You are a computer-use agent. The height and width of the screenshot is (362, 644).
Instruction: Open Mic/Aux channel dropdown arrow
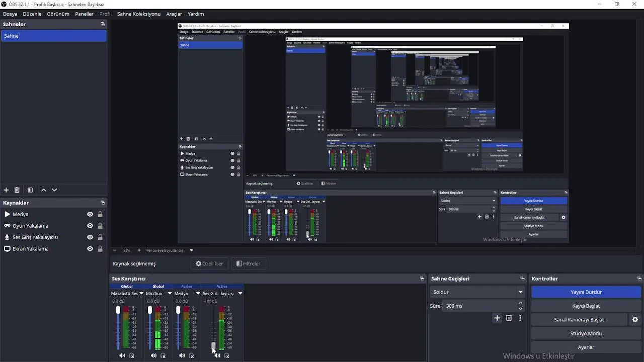[170, 294]
